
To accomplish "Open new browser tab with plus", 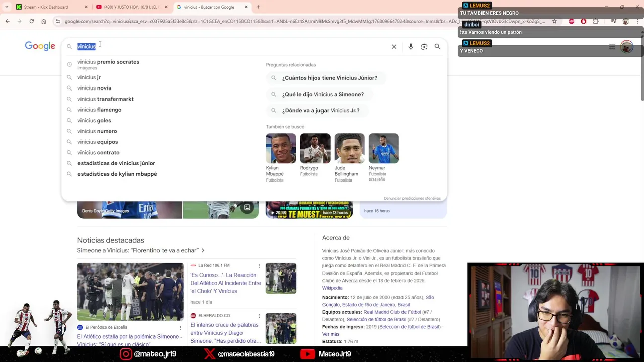I will point(258,7).
